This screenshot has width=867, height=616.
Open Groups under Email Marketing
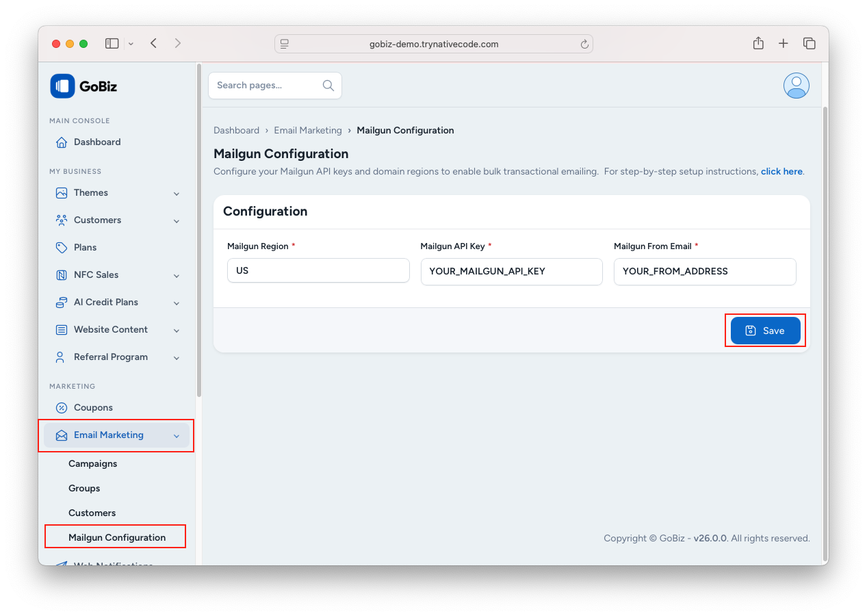pyautogui.click(x=84, y=488)
